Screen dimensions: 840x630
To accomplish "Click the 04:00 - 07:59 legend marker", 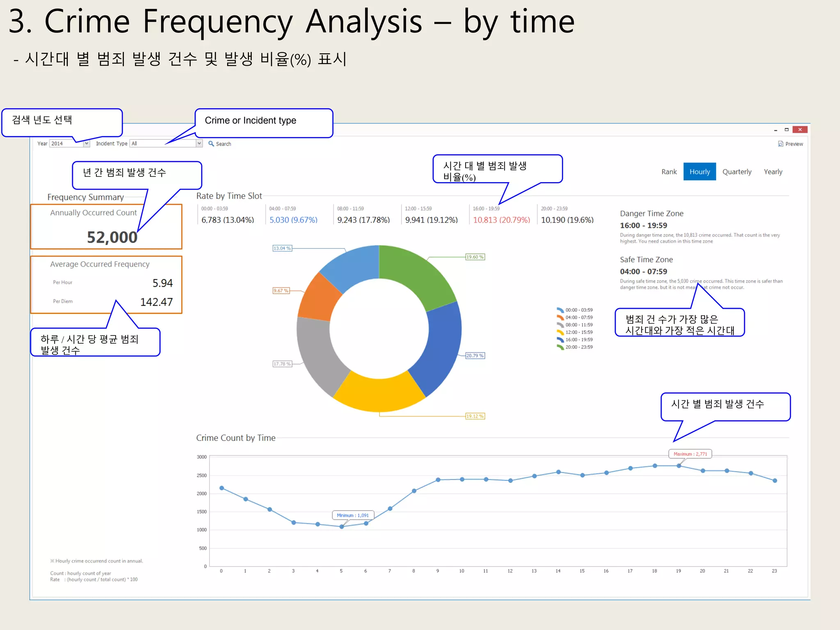I will (x=560, y=317).
